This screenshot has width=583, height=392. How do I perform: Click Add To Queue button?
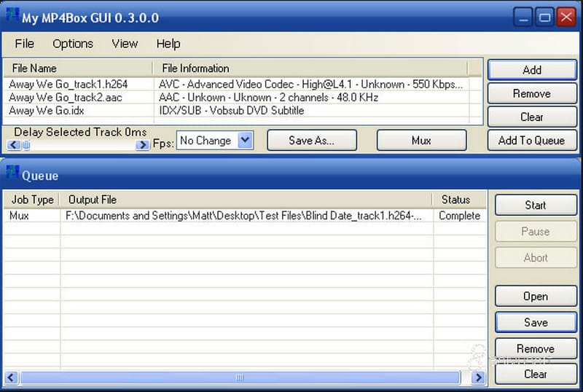coord(531,141)
